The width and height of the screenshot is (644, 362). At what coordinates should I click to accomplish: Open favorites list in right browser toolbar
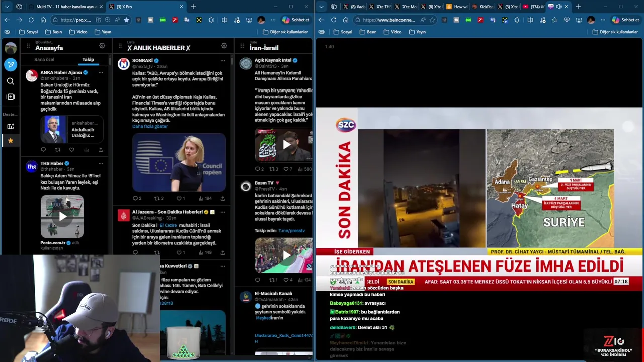554,20
